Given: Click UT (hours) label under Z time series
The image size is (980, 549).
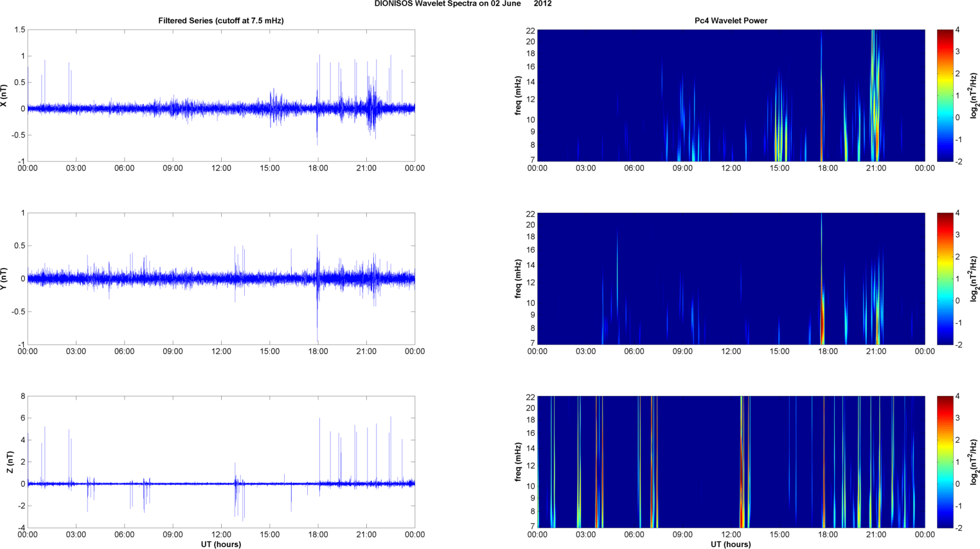Looking at the screenshot, I should pos(220,544).
